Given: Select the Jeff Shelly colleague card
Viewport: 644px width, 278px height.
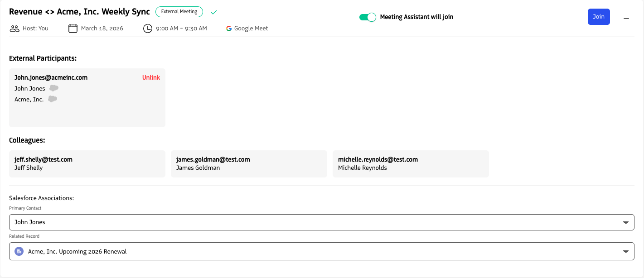Looking at the screenshot, I should (x=87, y=163).
